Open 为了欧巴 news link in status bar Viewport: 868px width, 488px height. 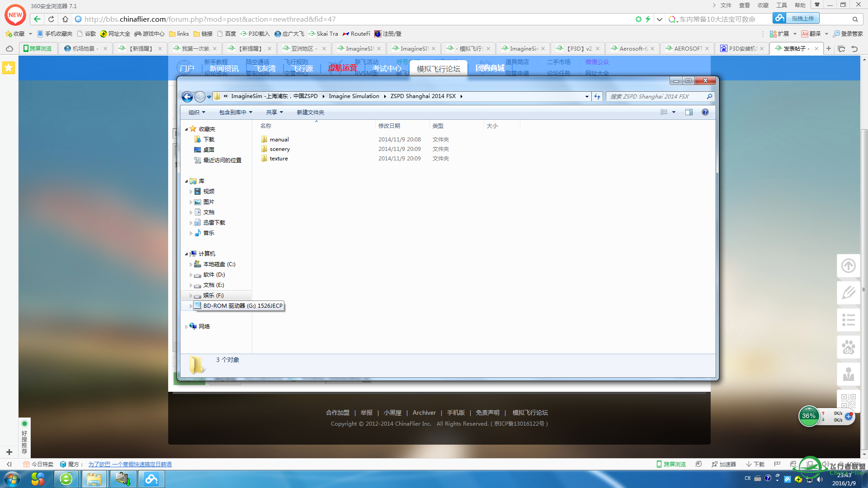[x=130, y=464]
